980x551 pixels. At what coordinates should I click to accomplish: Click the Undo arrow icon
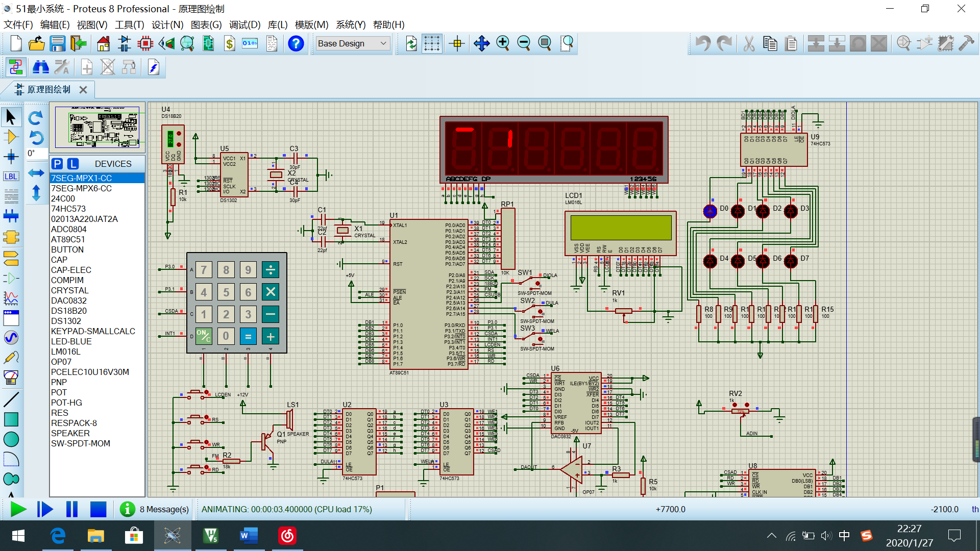click(x=703, y=44)
